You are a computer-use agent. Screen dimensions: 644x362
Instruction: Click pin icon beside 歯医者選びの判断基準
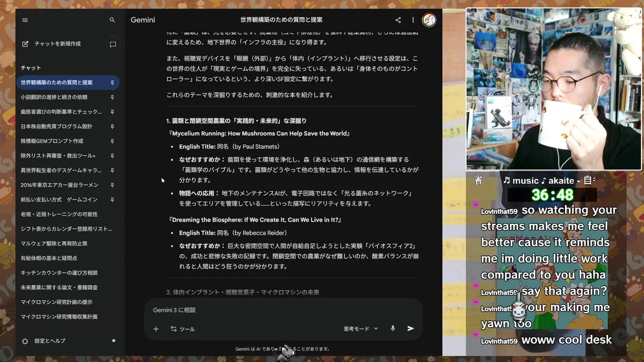pos(112,112)
